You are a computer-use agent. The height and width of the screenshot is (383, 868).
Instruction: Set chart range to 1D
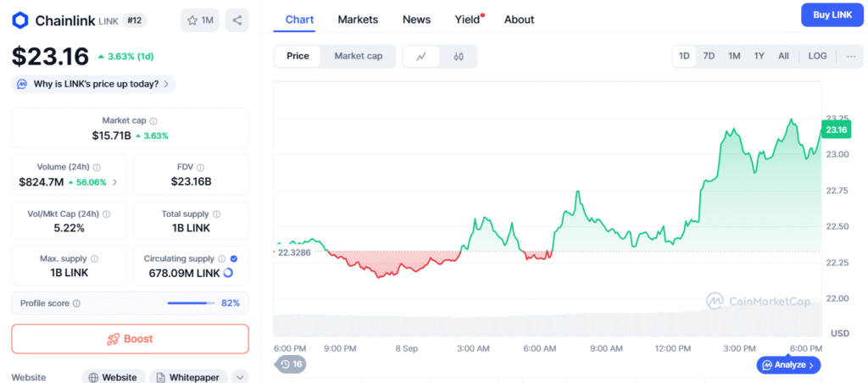(x=684, y=57)
